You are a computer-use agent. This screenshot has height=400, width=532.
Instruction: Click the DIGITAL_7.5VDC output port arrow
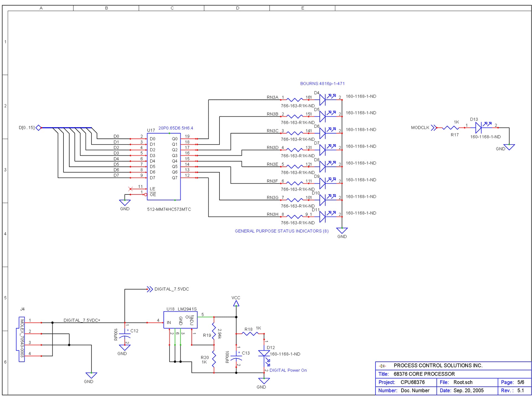[x=150, y=289]
